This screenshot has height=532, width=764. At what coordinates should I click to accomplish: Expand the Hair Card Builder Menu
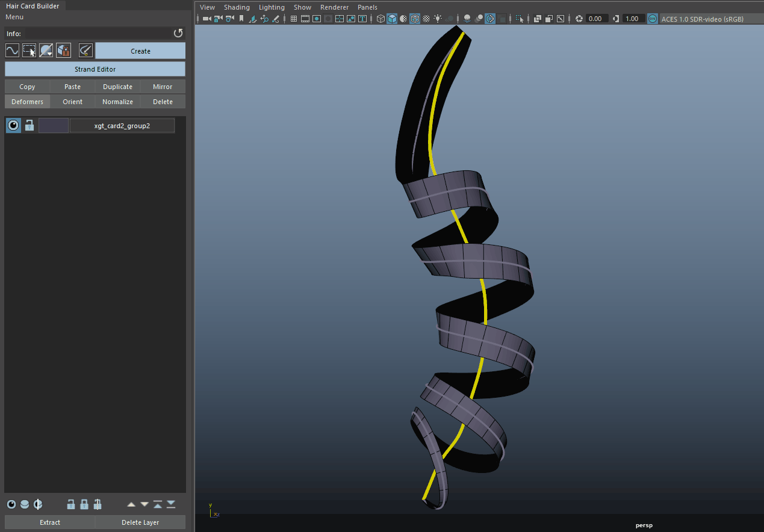pyautogui.click(x=14, y=17)
